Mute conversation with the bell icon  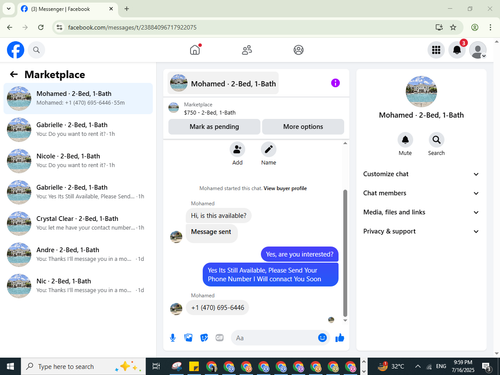[x=405, y=140]
